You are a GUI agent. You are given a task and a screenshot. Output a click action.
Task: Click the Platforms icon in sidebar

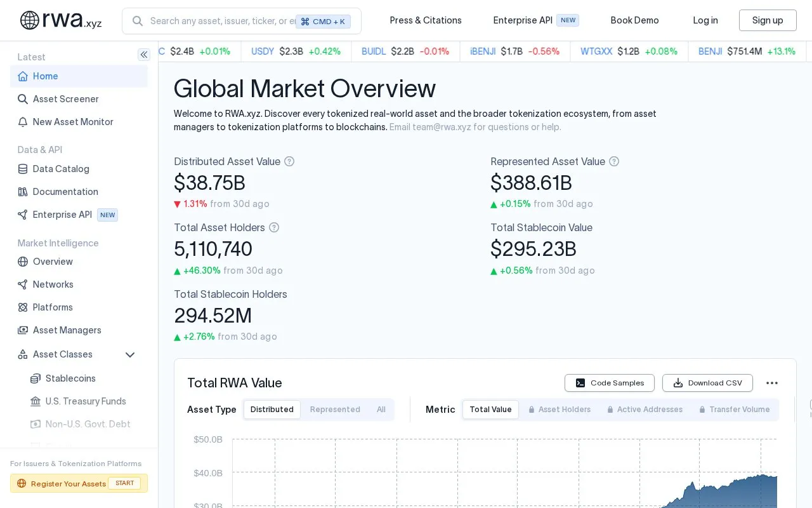23,307
